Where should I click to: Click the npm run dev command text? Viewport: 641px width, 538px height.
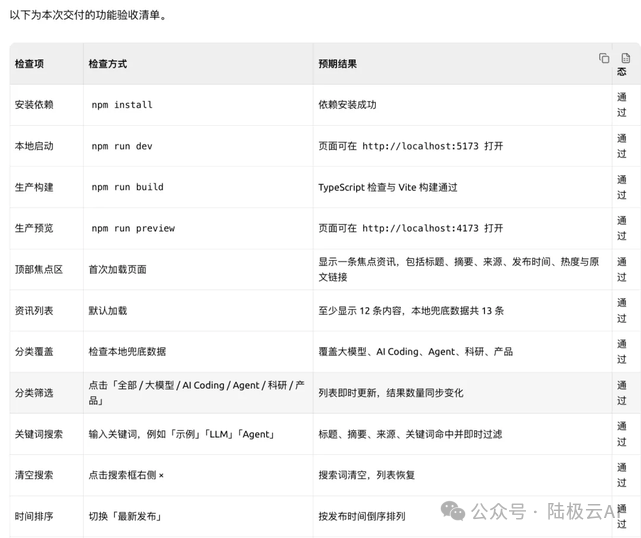122,146
